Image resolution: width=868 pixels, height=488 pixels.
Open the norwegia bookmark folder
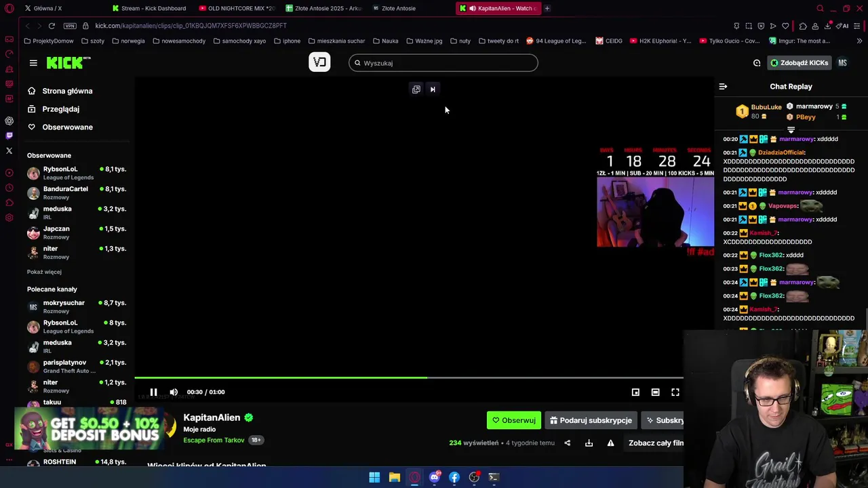[128, 41]
